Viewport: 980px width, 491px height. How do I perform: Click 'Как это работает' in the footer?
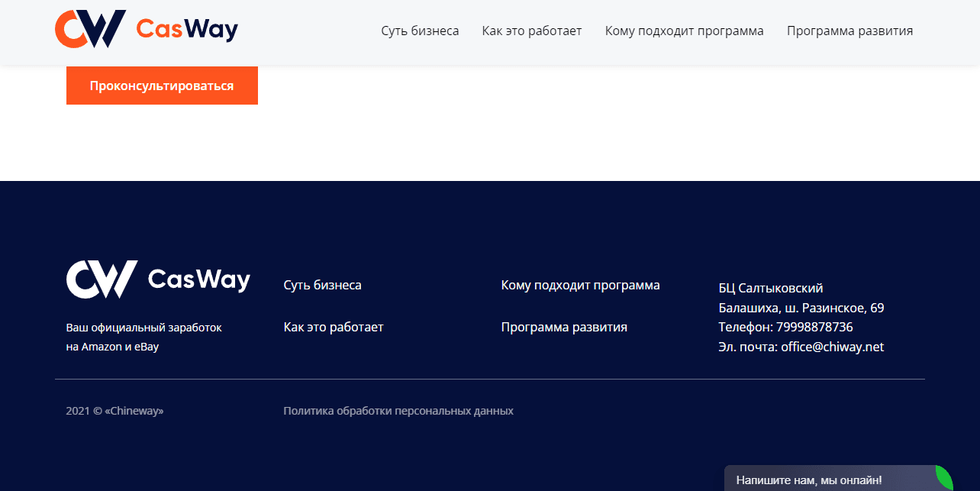(x=334, y=326)
